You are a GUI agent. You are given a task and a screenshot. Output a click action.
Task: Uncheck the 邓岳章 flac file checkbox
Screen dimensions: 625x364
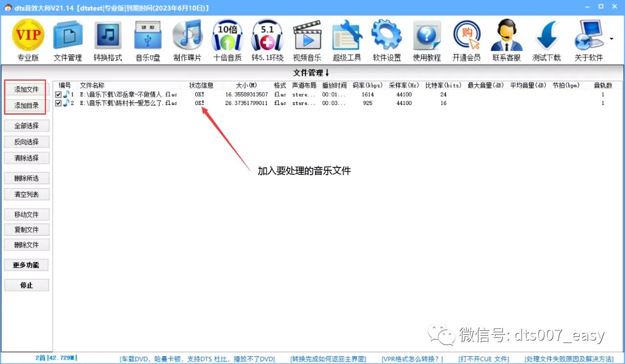coord(58,94)
